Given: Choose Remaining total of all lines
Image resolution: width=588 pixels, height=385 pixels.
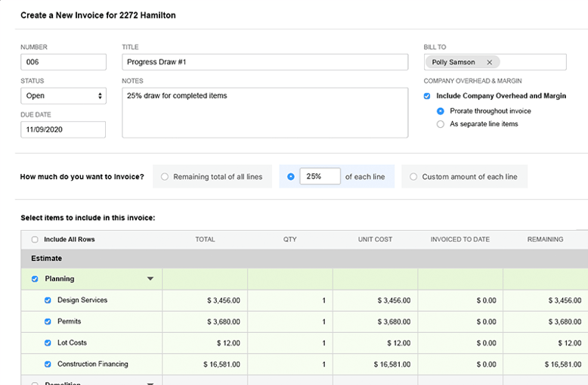Looking at the screenshot, I should [x=165, y=177].
